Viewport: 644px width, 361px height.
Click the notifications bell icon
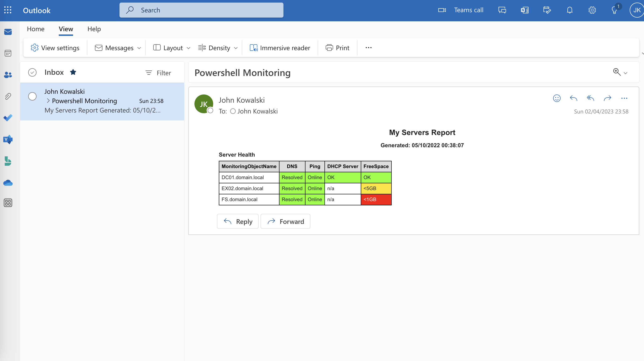[x=570, y=10]
